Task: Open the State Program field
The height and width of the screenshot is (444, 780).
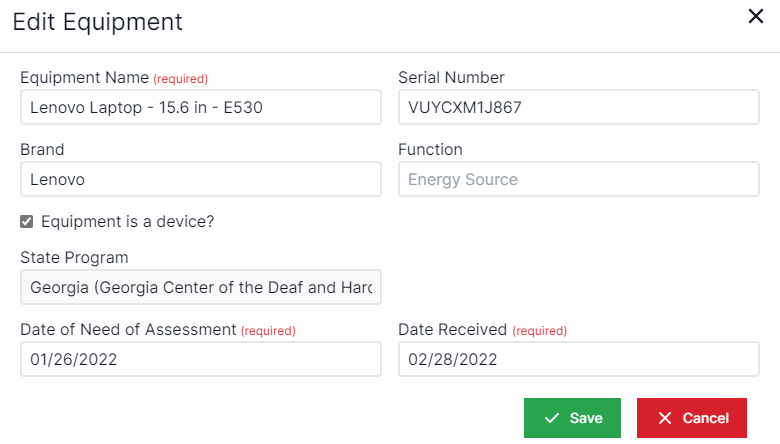Action: (x=200, y=288)
